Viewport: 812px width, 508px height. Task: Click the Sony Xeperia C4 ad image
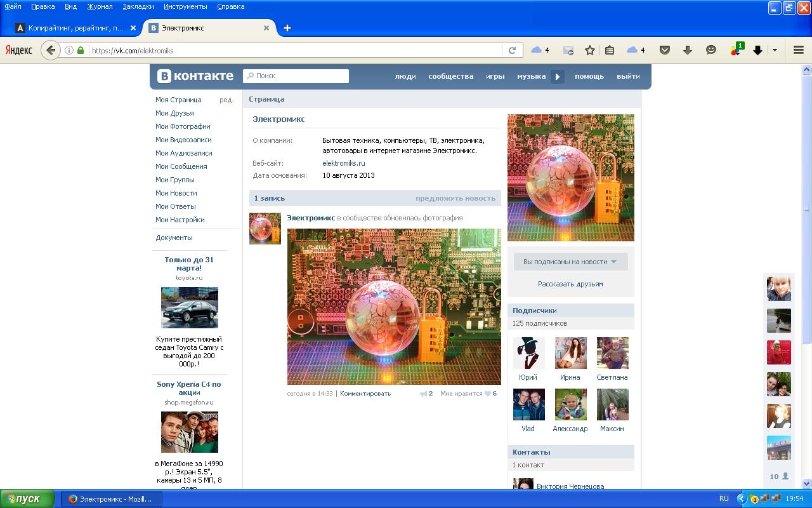tap(190, 432)
